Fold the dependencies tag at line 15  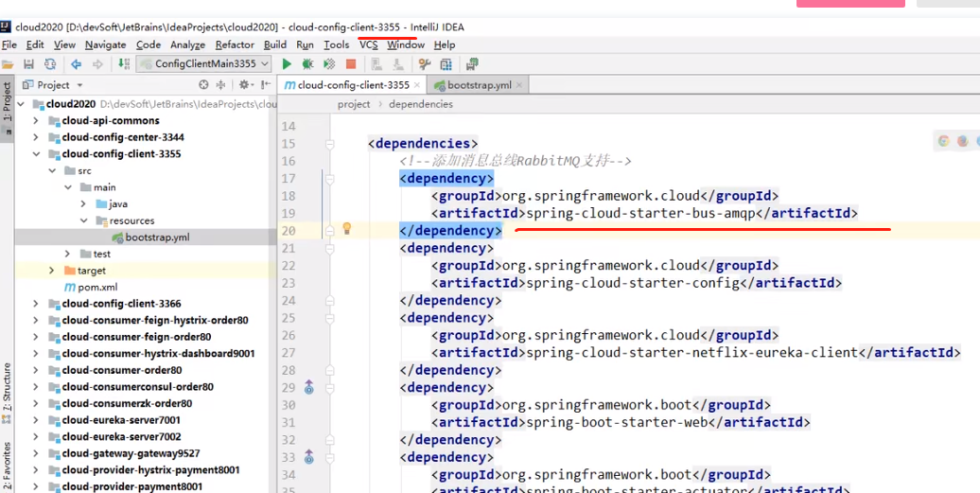click(330, 145)
